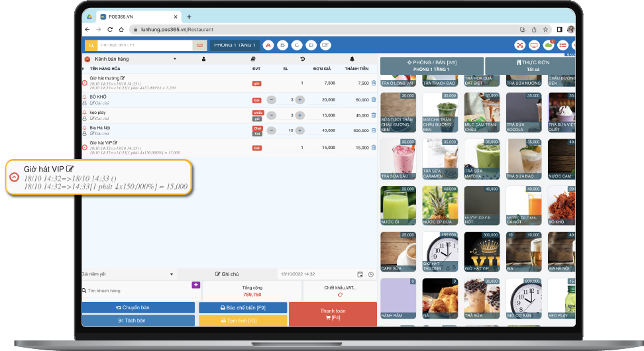
Task: Decrease BÒ KHÔ quantity with minus button
Action: coord(271,100)
